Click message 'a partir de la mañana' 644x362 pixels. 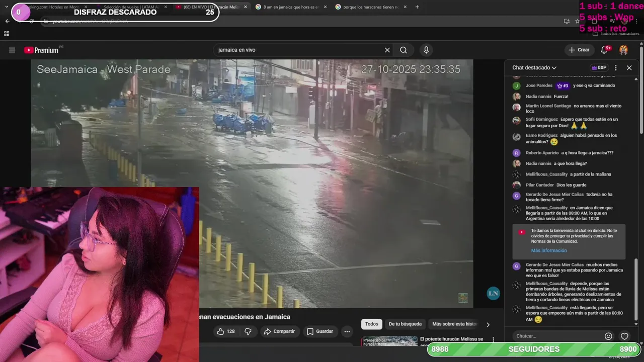click(590, 174)
